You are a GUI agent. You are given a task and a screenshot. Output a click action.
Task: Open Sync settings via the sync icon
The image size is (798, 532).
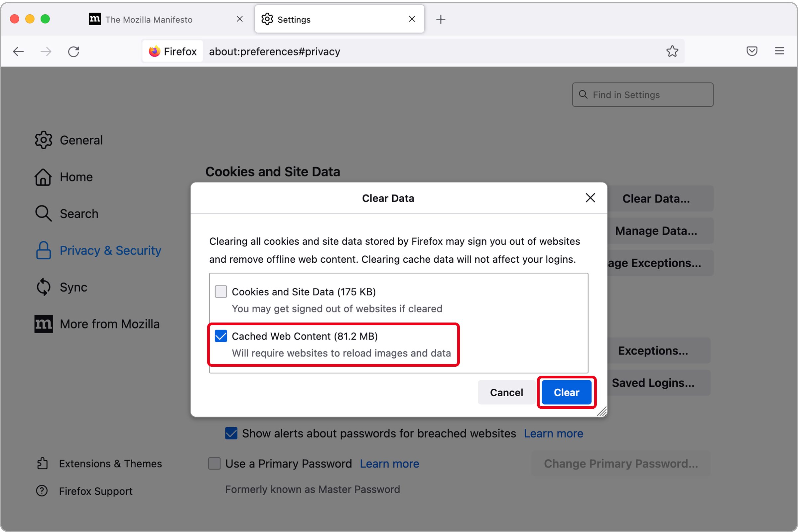point(44,287)
